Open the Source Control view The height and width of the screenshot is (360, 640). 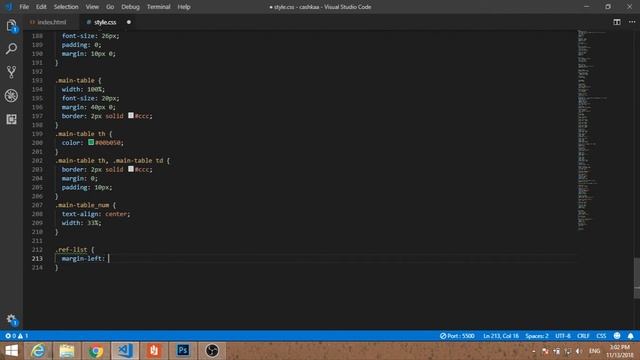pos(11,72)
